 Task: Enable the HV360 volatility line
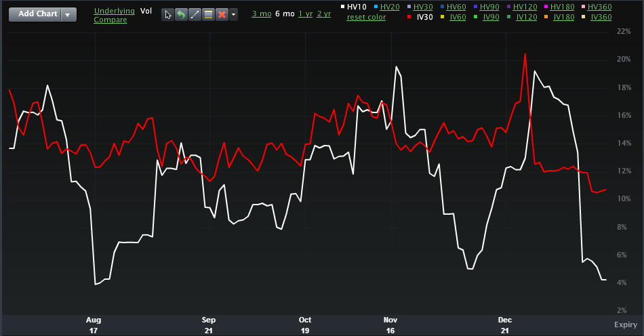(600, 7)
